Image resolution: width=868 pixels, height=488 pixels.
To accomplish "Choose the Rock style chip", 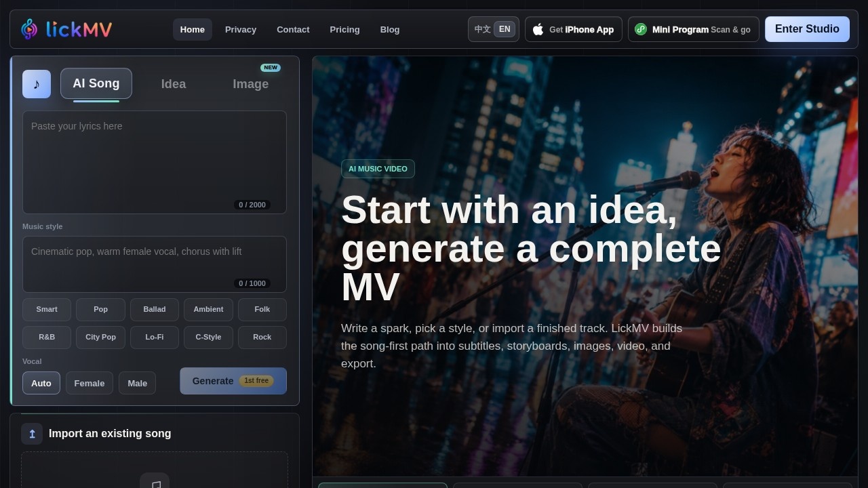I will 262,337.
